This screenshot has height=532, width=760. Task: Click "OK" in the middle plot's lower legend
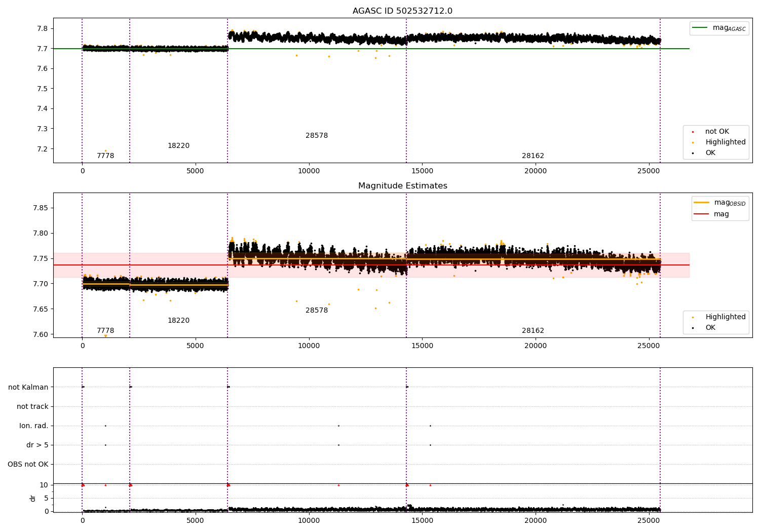pos(704,328)
